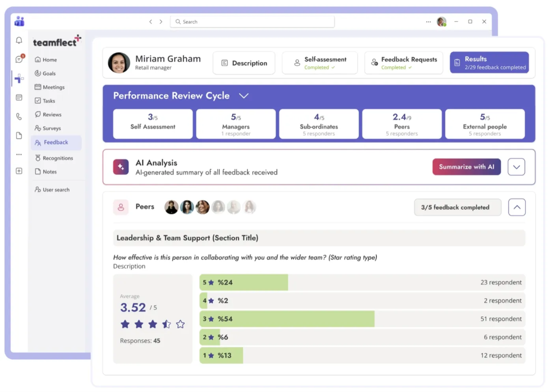Open the calendar icon in Teams rail
Screen dimensions: 552x392
19,97
